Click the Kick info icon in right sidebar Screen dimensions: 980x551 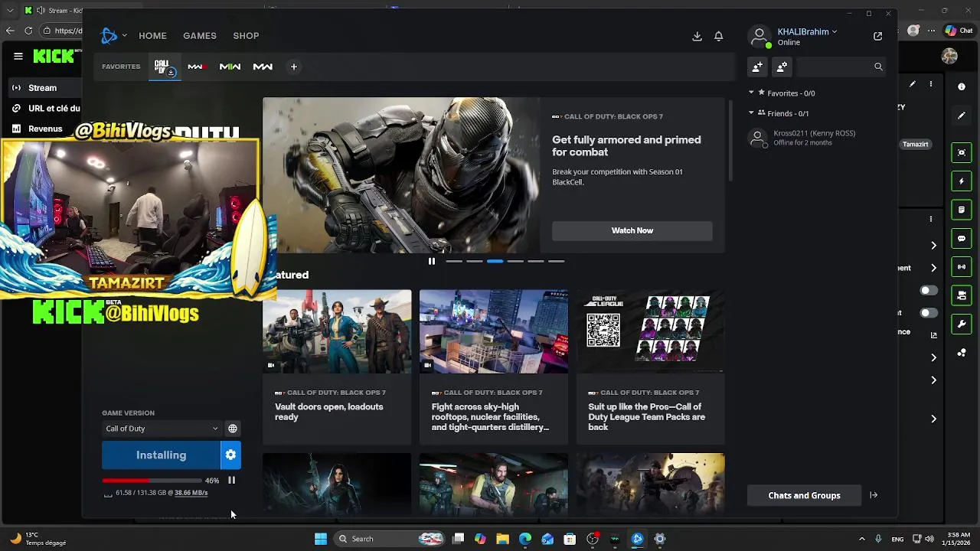coord(962,86)
